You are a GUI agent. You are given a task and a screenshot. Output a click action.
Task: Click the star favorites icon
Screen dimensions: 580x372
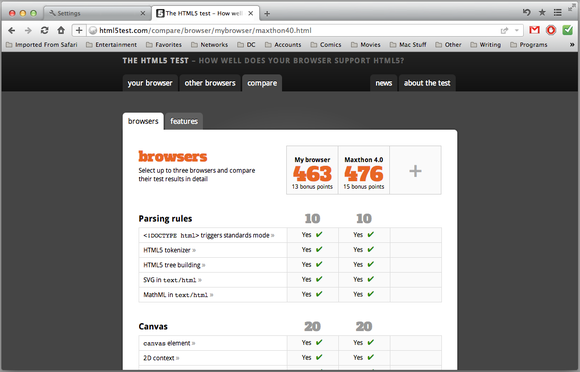tap(542, 13)
